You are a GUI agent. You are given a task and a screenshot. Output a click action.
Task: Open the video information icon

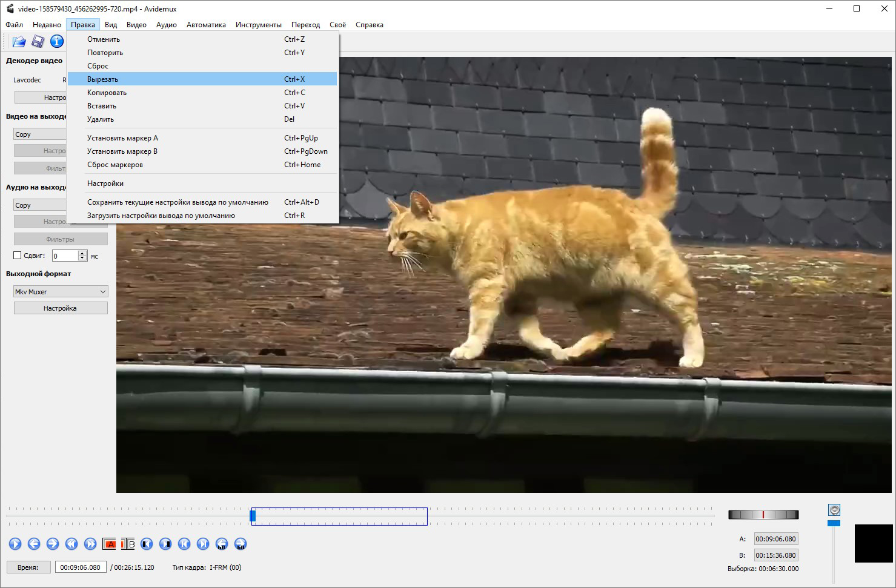pos(56,41)
